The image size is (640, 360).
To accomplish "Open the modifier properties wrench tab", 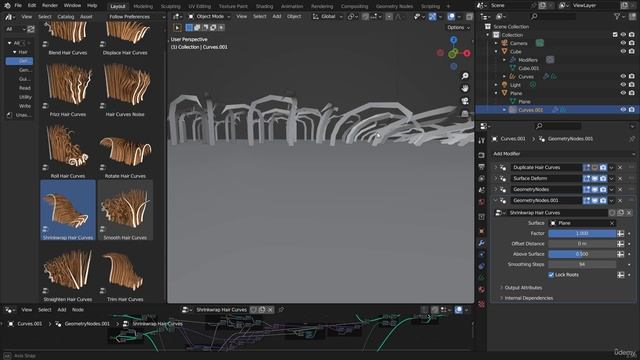I will coord(482,243).
